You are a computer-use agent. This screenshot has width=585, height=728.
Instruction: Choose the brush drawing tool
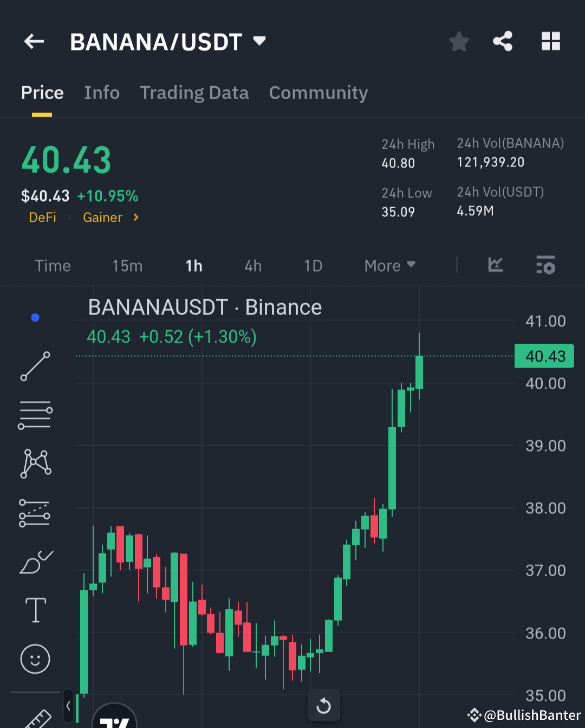pyautogui.click(x=35, y=562)
